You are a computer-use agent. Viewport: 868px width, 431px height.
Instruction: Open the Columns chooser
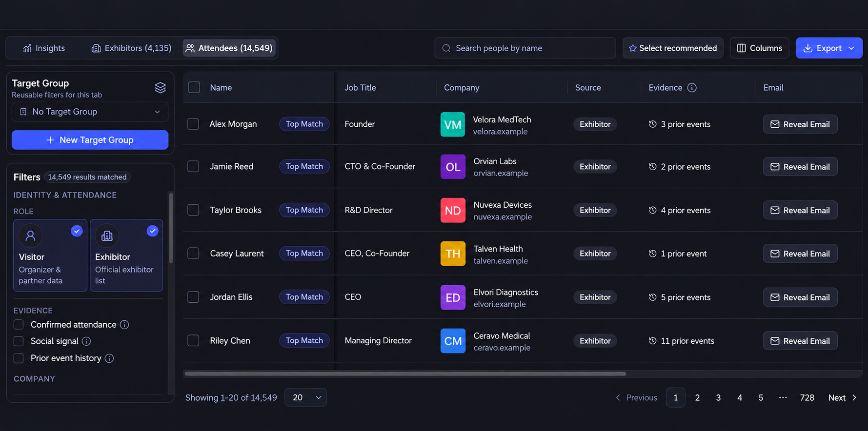pos(759,48)
